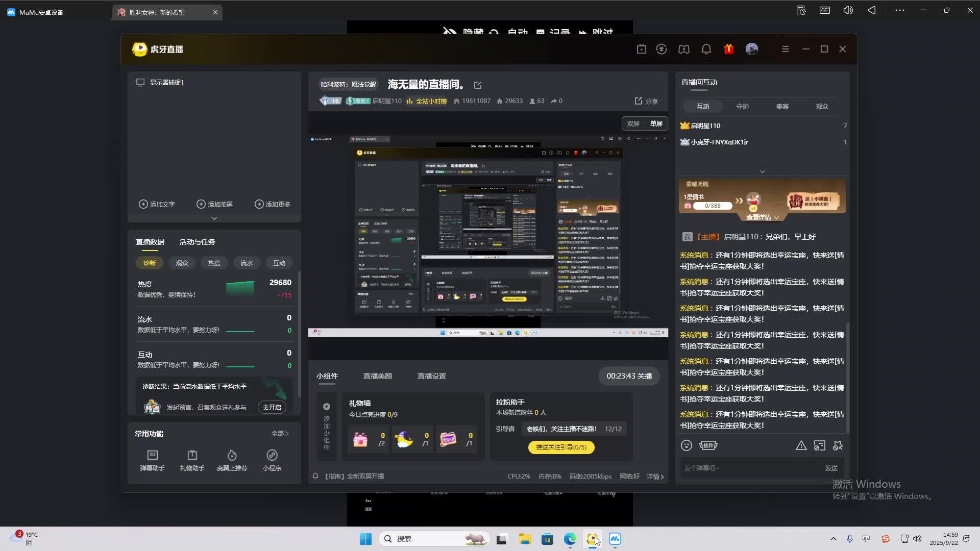
Task: Open 弹幕助手 (danmaku assistant) icon
Action: click(x=152, y=455)
